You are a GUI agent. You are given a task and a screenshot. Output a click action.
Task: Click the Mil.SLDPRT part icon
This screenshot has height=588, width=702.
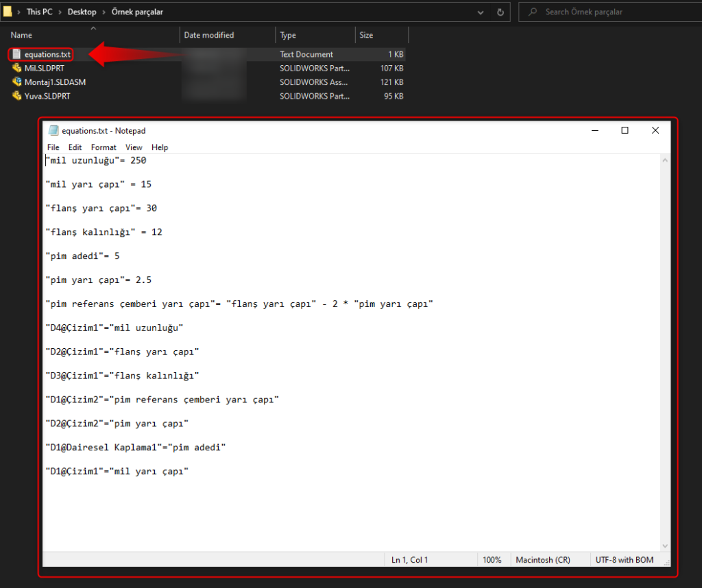coord(16,68)
